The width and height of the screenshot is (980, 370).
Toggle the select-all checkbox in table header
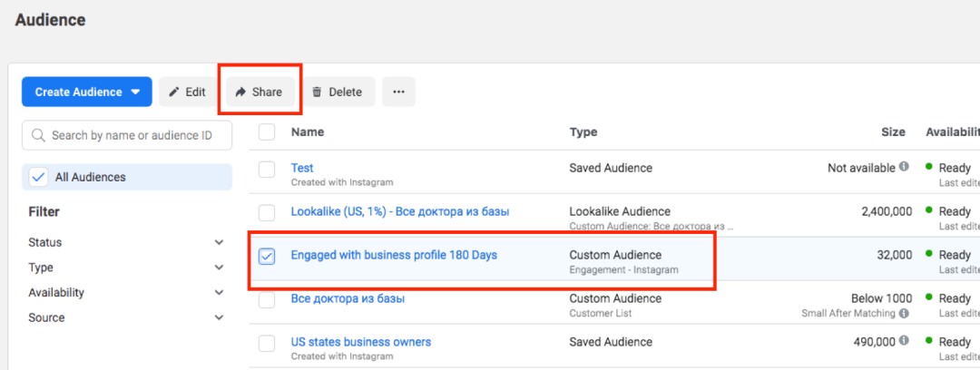[267, 132]
